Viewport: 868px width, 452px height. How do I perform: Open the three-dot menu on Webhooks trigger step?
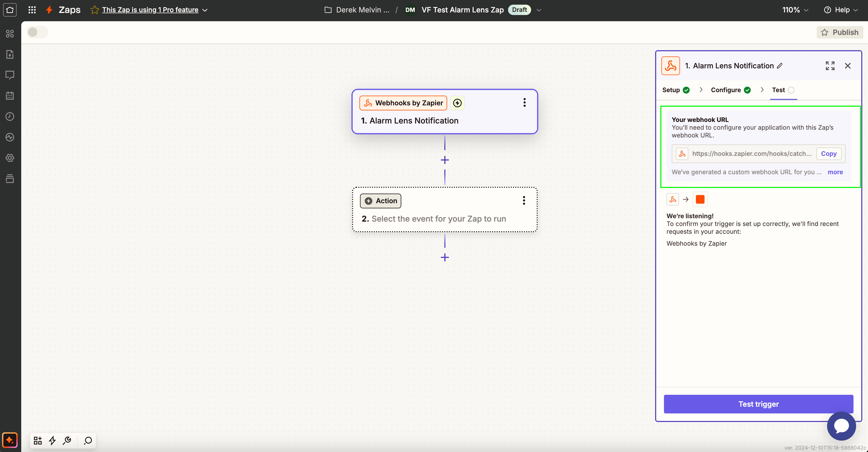click(x=524, y=103)
